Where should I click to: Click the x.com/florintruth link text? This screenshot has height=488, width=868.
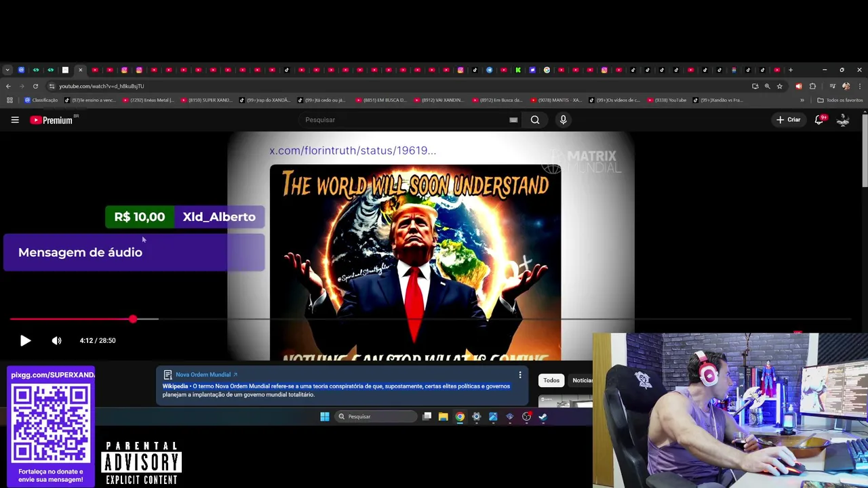353,150
